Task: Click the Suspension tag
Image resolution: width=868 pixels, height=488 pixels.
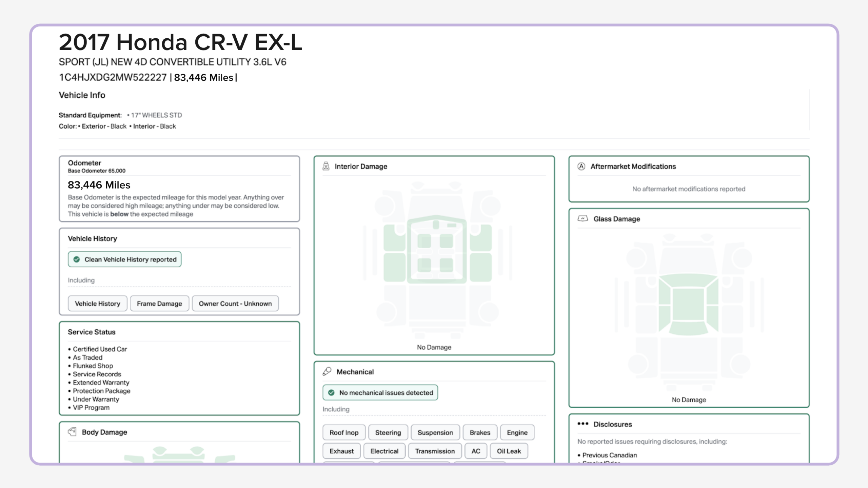Action: (435, 432)
